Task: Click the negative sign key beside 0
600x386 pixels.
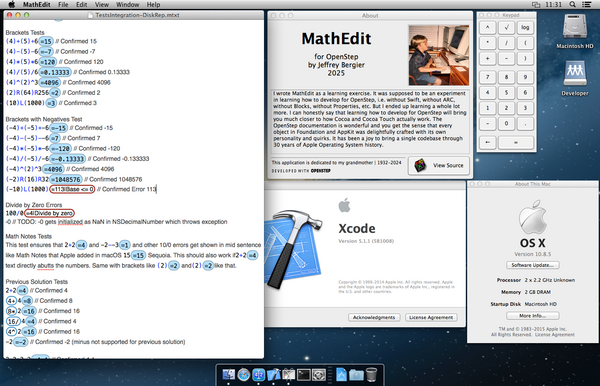Action: pyautogui.click(x=488, y=124)
